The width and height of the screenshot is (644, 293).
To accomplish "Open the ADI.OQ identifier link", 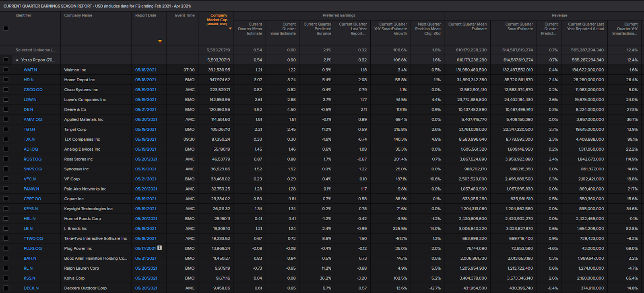I will click(x=31, y=149).
